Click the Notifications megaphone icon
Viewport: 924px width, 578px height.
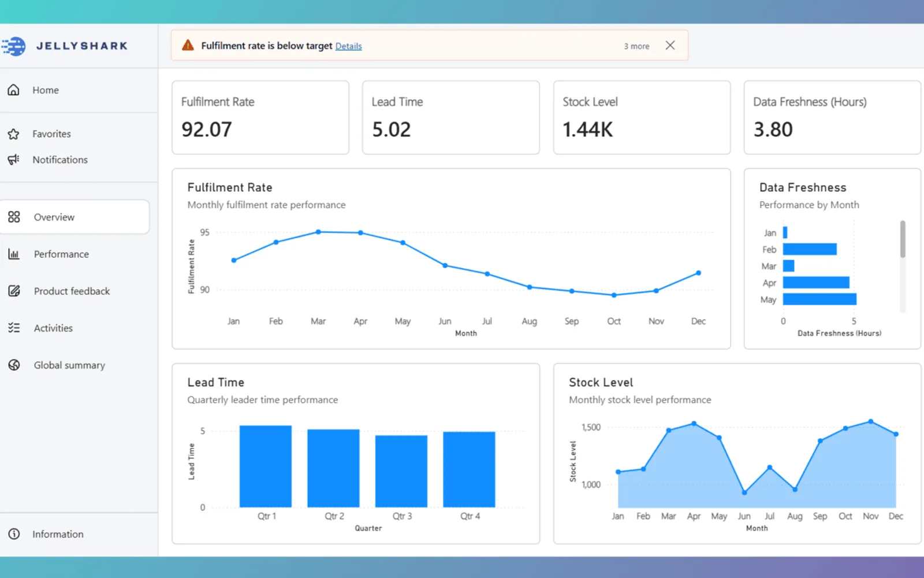tap(13, 160)
